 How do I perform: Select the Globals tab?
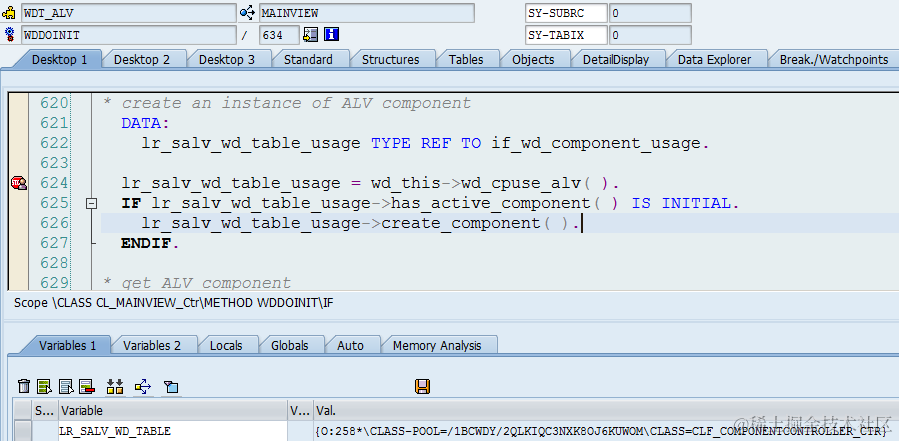290,346
